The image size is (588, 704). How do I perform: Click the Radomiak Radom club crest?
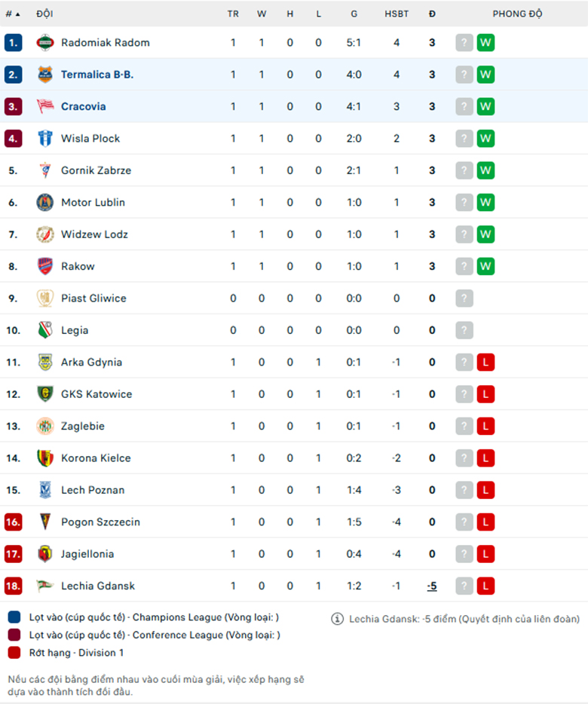pos(45,43)
